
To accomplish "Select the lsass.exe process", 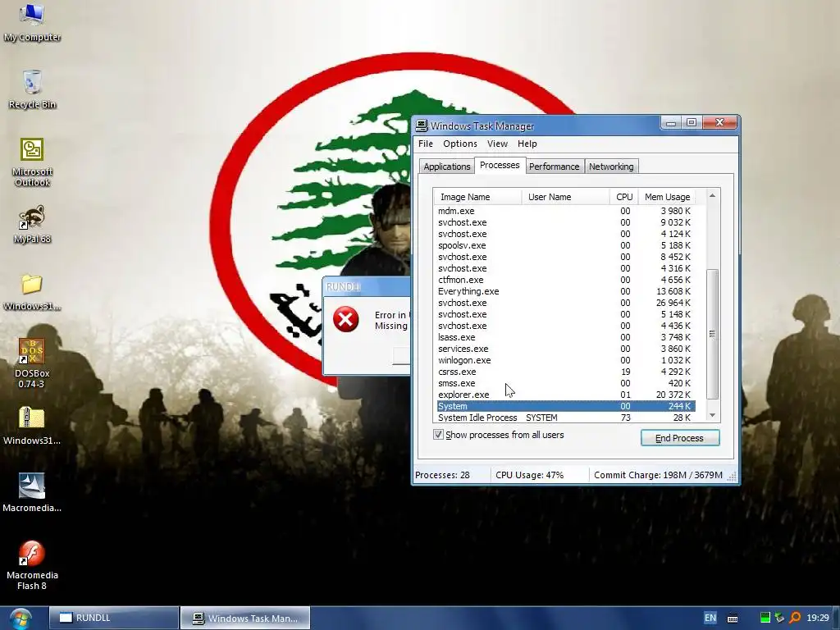I will (566, 337).
